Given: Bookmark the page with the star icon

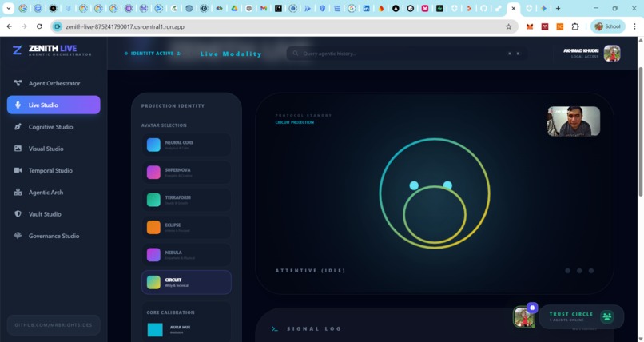Looking at the screenshot, I should click(508, 26).
